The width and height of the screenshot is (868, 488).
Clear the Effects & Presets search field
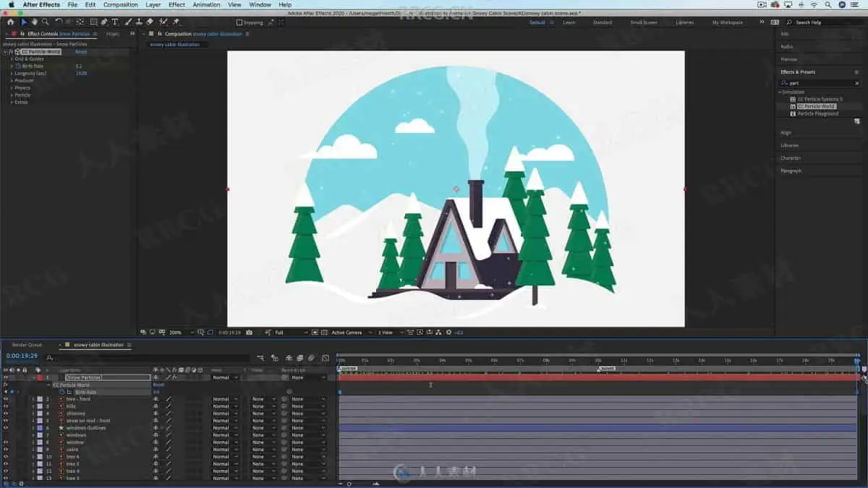856,83
